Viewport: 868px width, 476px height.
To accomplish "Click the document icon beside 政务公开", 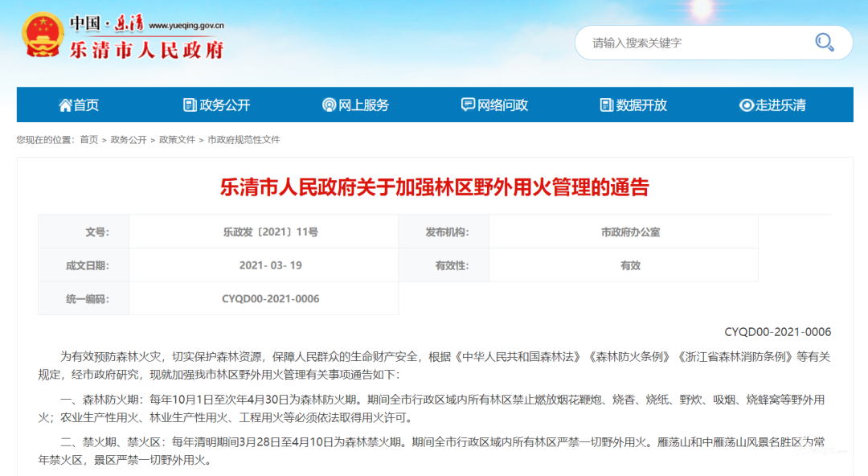I will tap(190, 105).
